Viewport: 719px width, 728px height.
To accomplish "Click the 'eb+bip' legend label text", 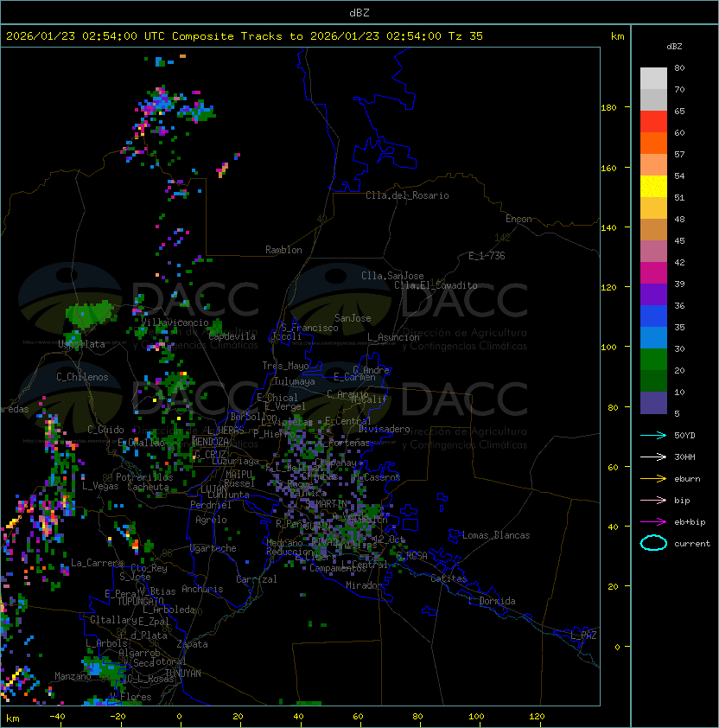I will [x=690, y=522].
